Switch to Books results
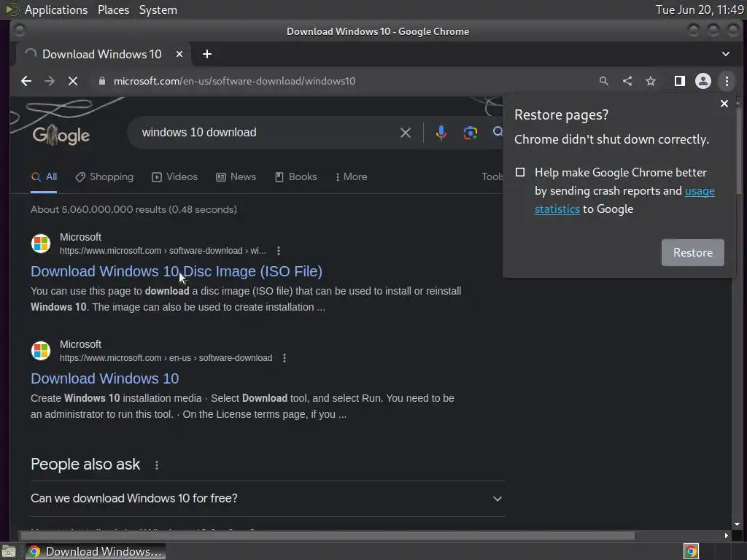Viewport: 747px width, 560px height. [x=296, y=176]
